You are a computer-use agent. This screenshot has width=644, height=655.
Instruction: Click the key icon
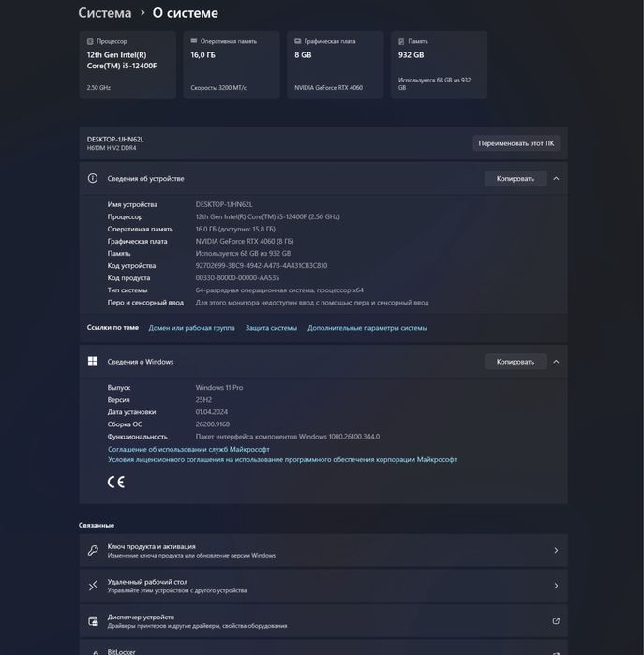(93, 551)
